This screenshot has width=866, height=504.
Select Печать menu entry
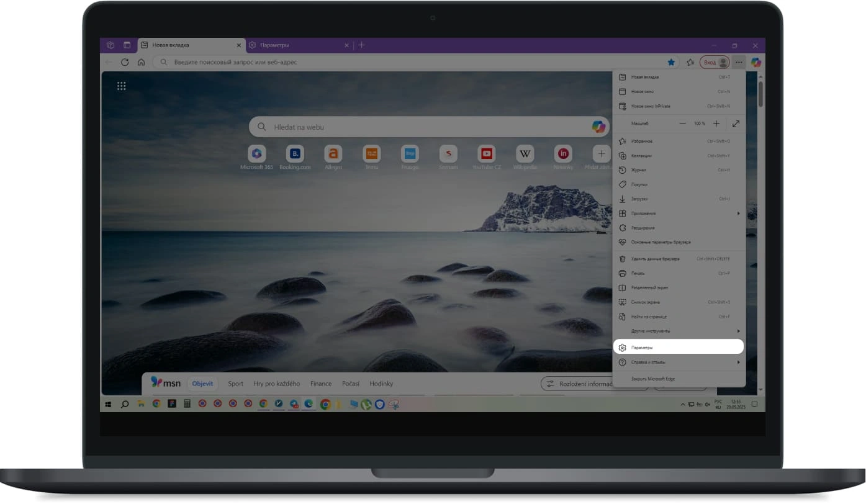click(x=678, y=273)
